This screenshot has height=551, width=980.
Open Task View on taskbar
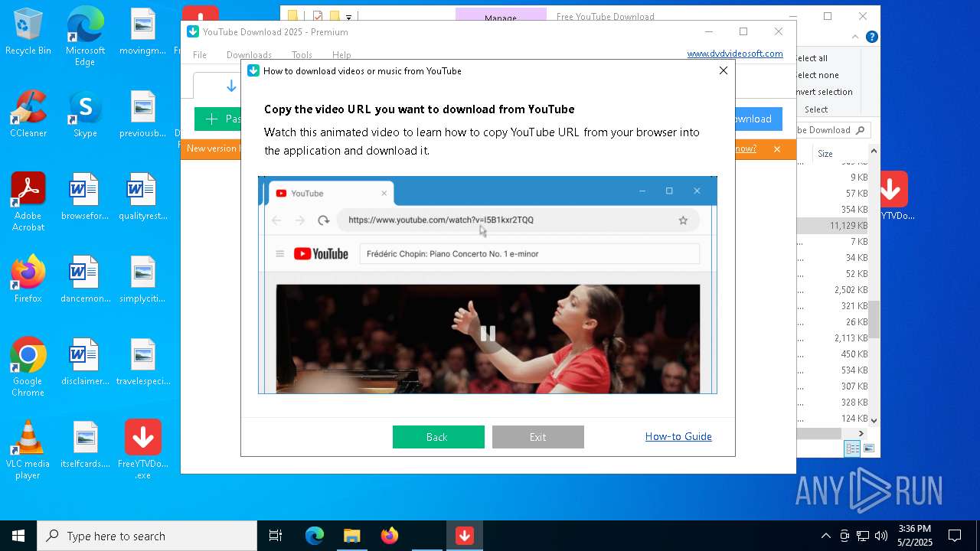276,536
